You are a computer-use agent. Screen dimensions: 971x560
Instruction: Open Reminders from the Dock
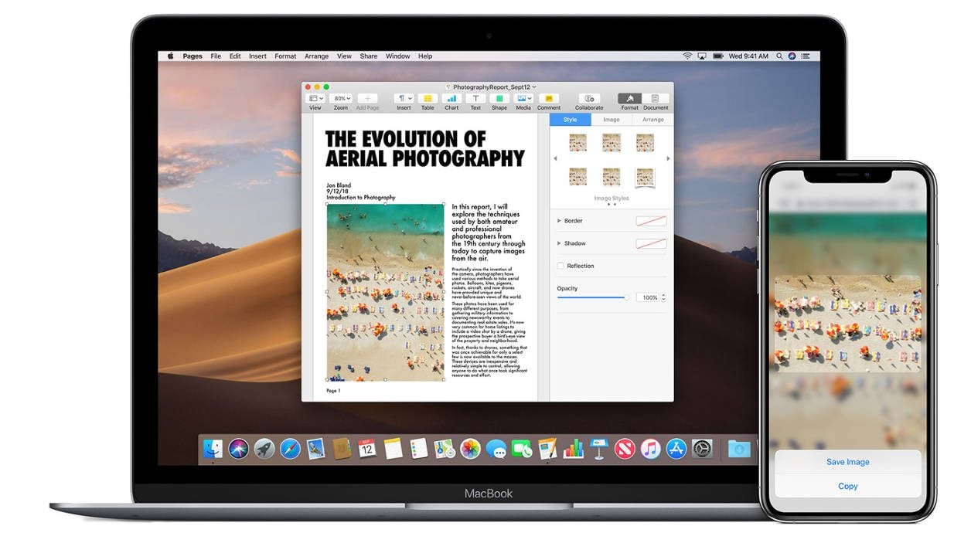pyautogui.click(x=419, y=448)
